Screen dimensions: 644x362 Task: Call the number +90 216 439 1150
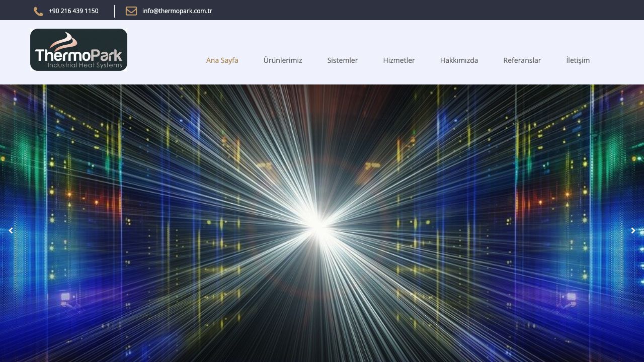pyautogui.click(x=73, y=11)
